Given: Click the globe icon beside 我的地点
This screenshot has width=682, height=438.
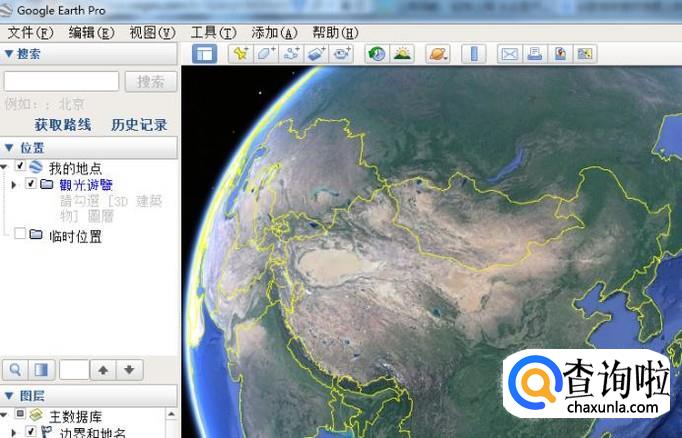Looking at the screenshot, I should [x=36, y=167].
